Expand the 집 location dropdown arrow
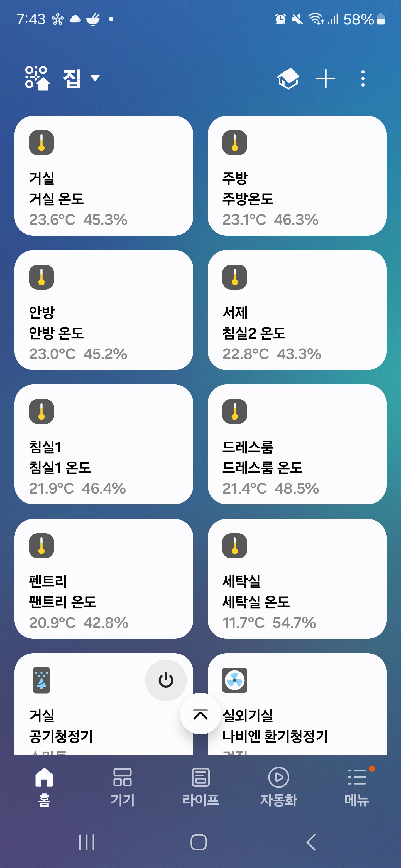The width and height of the screenshot is (401, 868). [x=96, y=78]
